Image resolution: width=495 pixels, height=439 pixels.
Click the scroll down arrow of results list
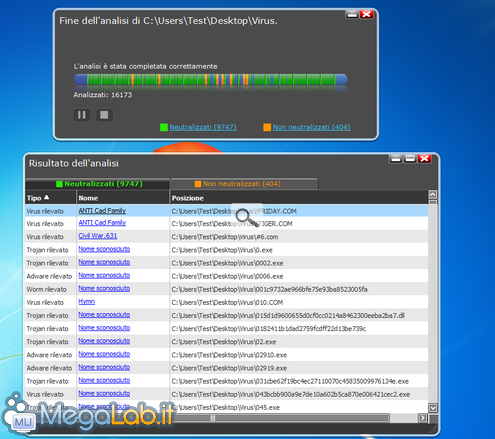coord(433,408)
